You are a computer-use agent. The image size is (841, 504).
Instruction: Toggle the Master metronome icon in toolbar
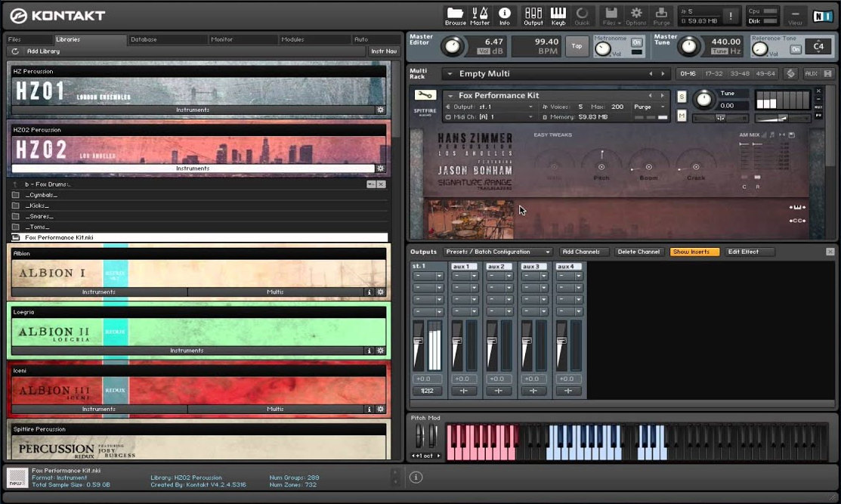coord(480,16)
